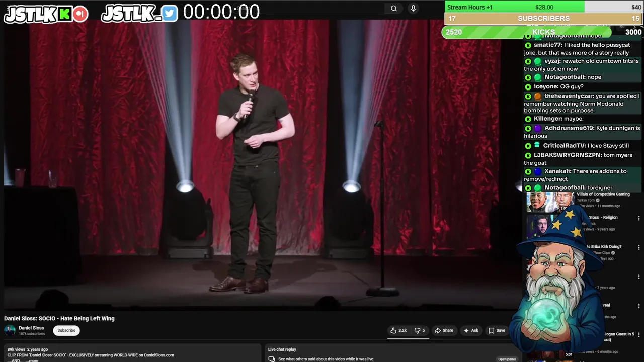644x362 pixels.
Task: Click the live chat replay speech icon
Action: click(272, 359)
